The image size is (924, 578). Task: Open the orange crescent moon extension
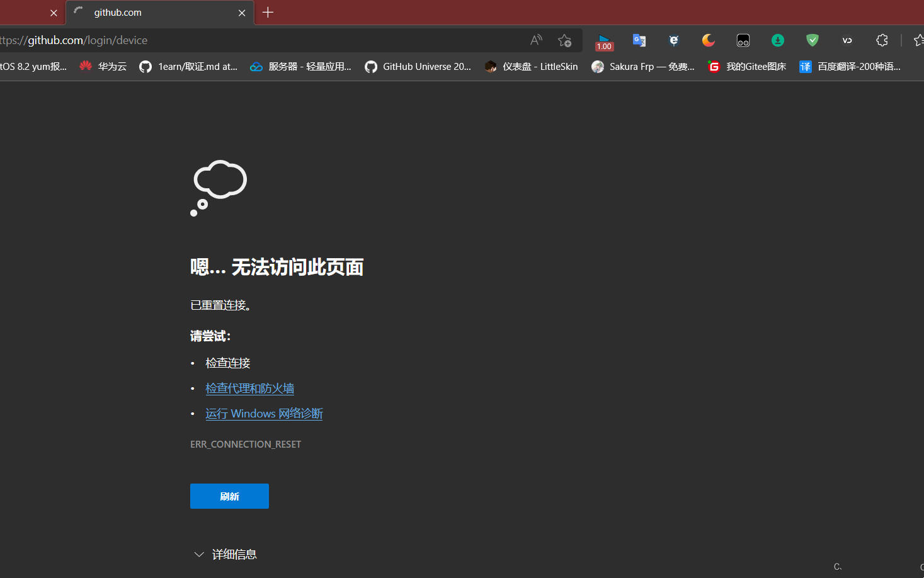click(x=709, y=40)
